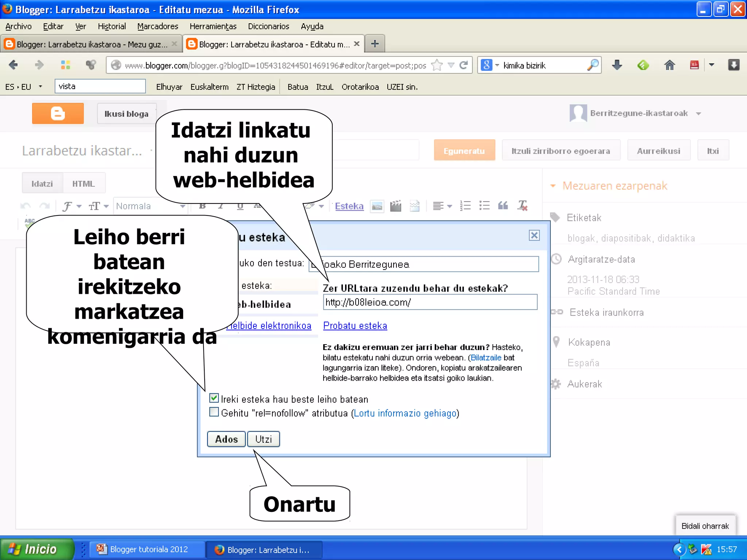Image resolution: width=747 pixels, height=560 pixels.
Task: Open the font family dropdown
Action: pyautogui.click(x=72, y=206)
